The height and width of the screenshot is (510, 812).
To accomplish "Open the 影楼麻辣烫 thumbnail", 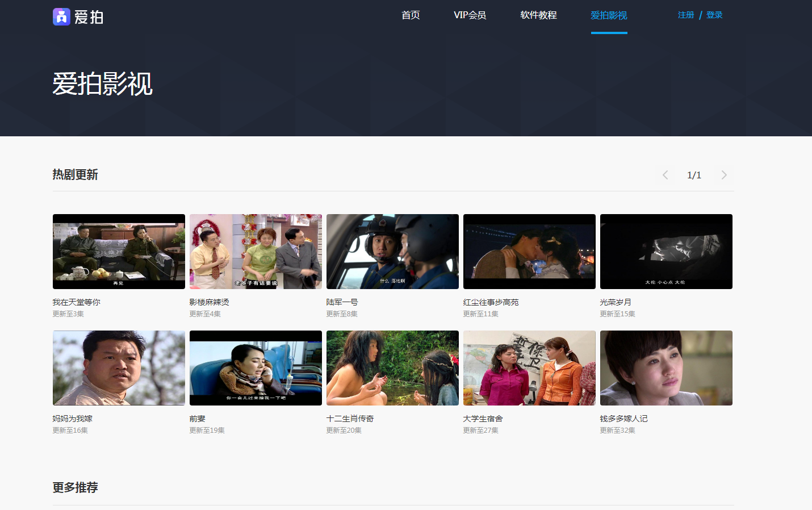I will point(256,252).
